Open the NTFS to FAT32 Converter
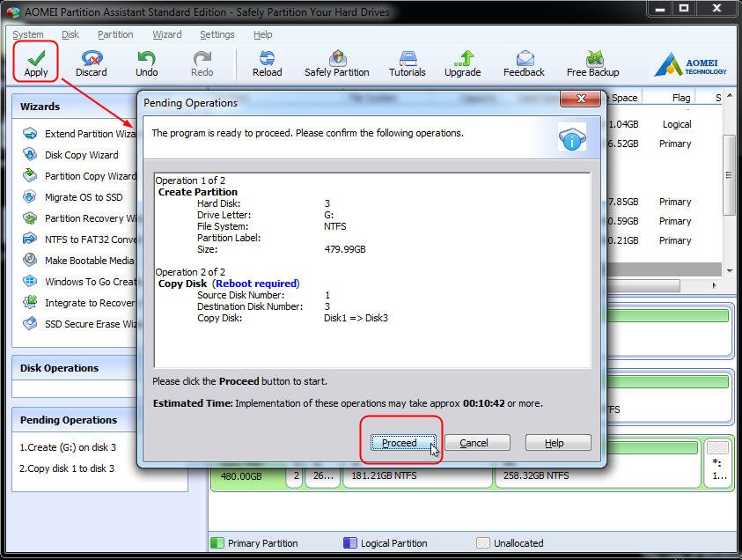The image size is (742, 560). (79, 239)
